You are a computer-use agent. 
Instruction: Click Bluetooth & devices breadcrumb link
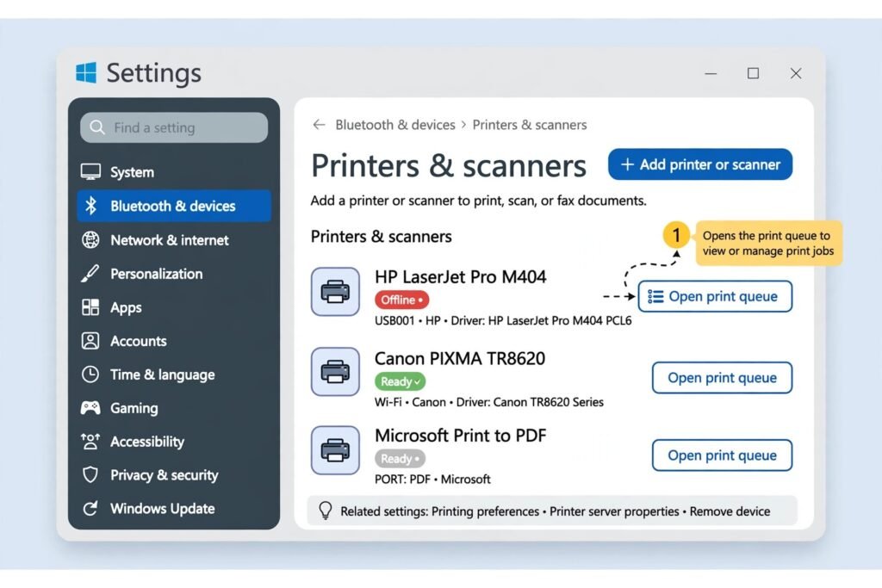coord(395,125)
